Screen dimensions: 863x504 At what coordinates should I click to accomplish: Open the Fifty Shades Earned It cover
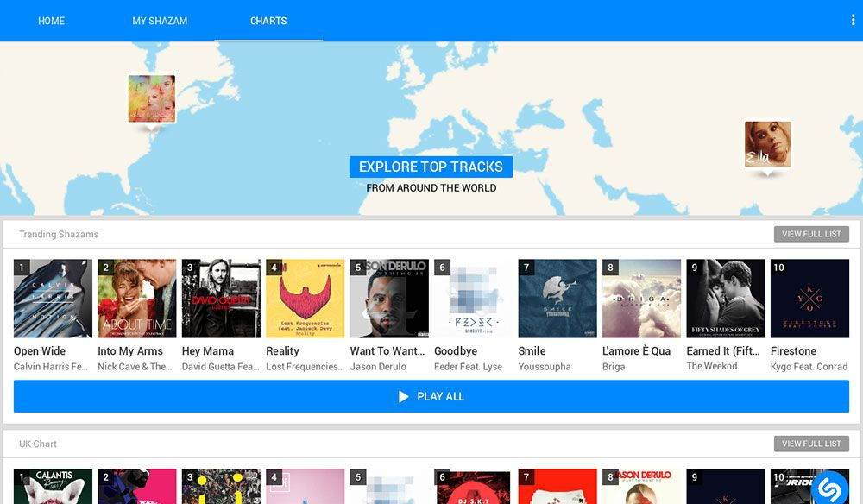(x=726, y=299)
